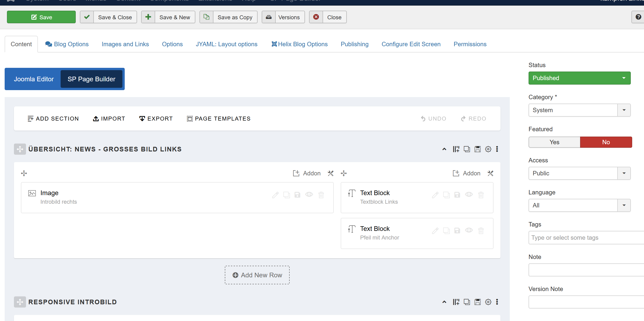
Task: Hide the Textblock Links text block
Action: tap(469, 194)
